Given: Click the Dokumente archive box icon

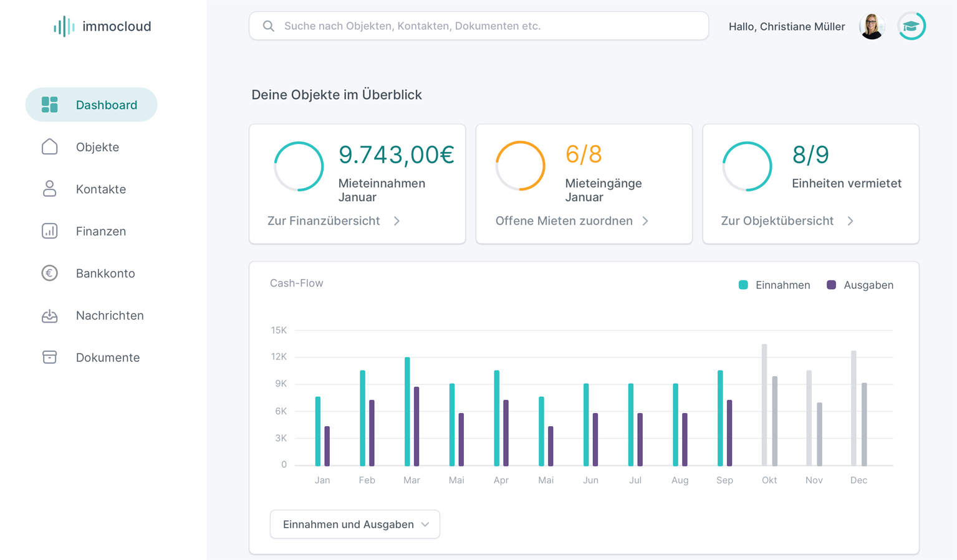Looking at the screenshot, I should pos(50,357).
